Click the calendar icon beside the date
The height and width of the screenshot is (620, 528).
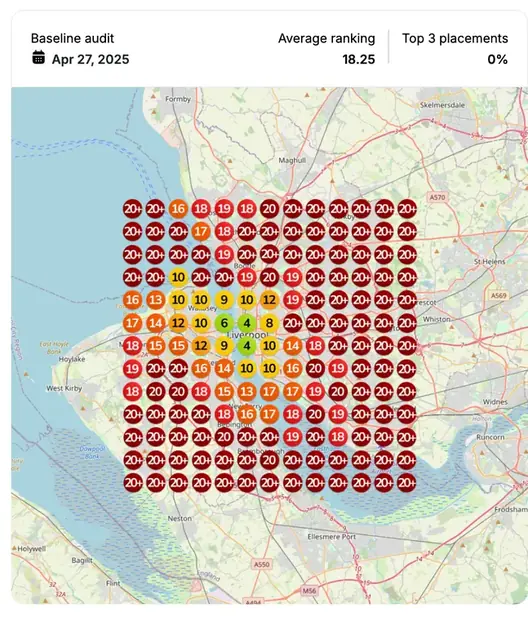[x=38, y=57]
